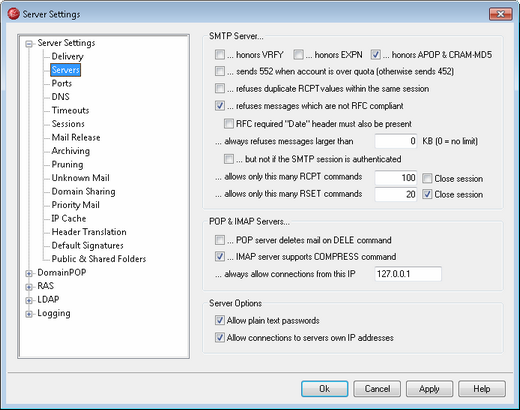Uncheck refuses messages not RFC compliant

coord(220,106)
